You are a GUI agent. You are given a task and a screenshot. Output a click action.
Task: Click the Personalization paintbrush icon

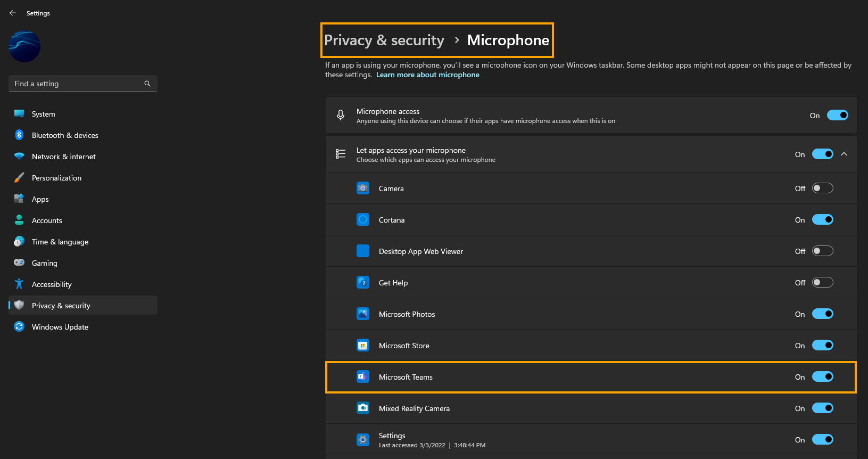coord(19,177)
